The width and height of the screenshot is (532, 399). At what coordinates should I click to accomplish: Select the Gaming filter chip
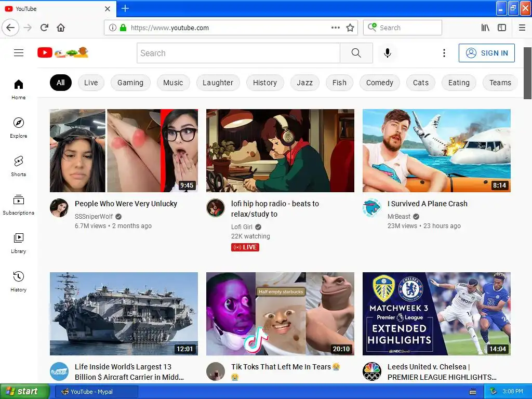(130, 83)
